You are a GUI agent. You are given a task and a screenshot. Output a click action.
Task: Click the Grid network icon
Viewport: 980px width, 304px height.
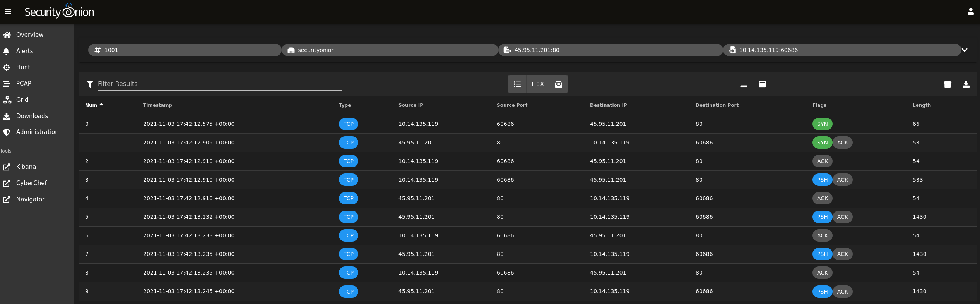7,100
